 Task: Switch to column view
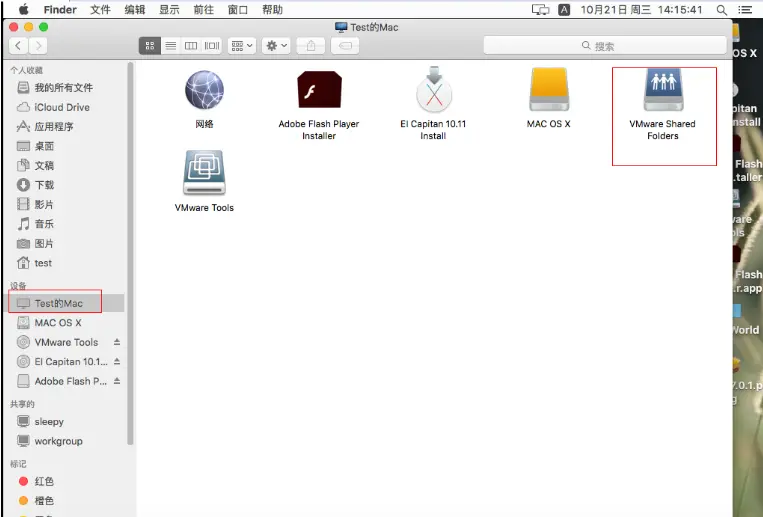[x=191, y=46]
